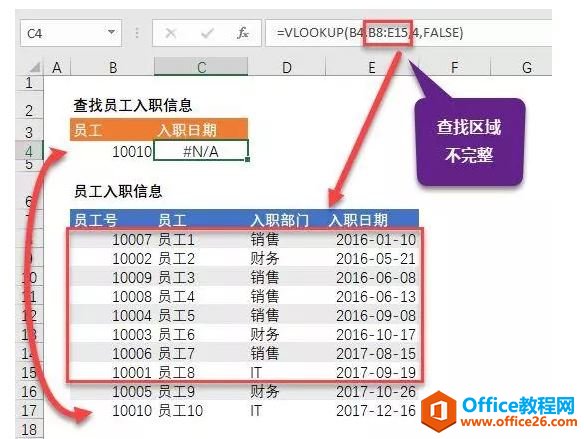Select row 18 header

click(29, 430)
